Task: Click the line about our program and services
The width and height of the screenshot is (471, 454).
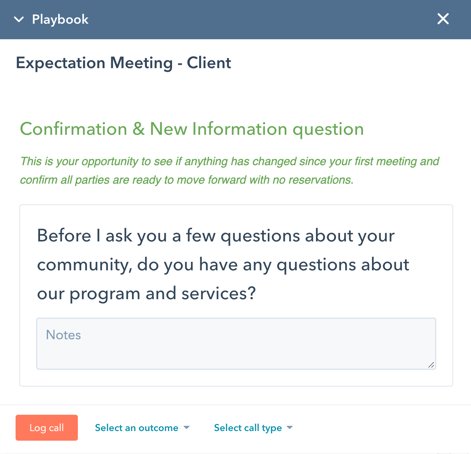Action: click(x=146, y=294)
